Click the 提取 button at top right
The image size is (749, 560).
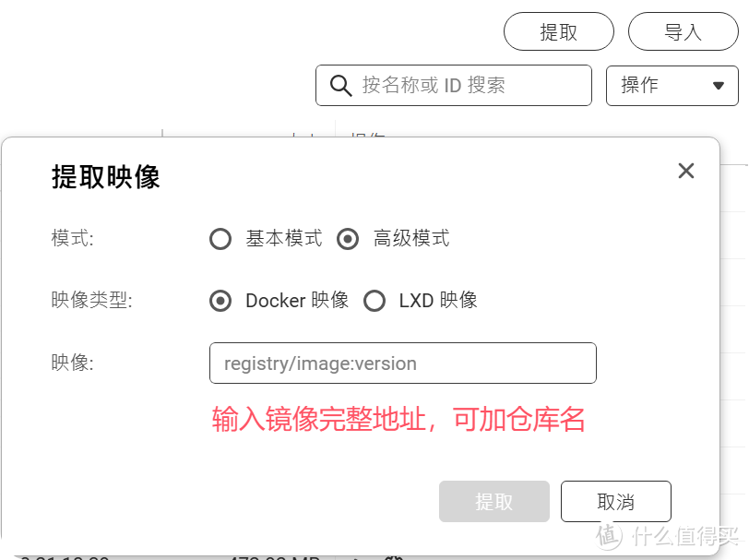click(559, 31)
